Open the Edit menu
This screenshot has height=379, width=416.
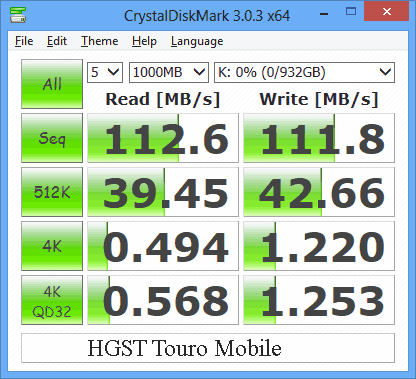coord(57,41)
